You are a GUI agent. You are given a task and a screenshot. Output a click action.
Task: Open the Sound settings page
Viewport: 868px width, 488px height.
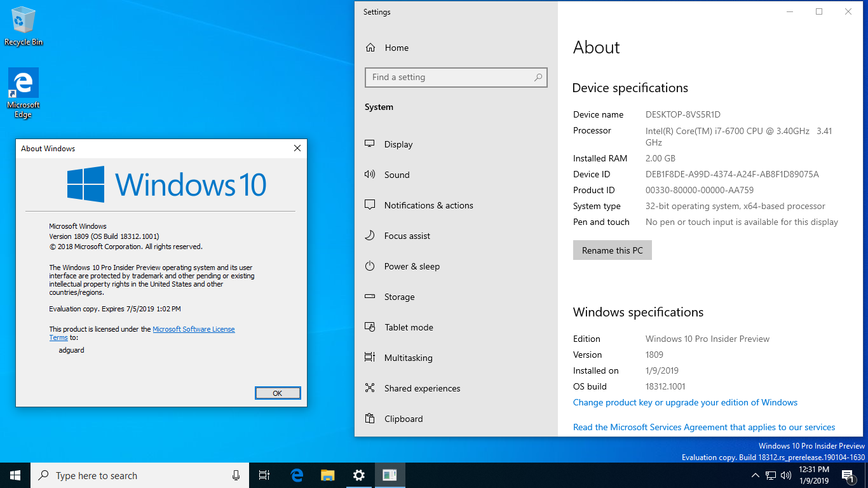(456, 175)
